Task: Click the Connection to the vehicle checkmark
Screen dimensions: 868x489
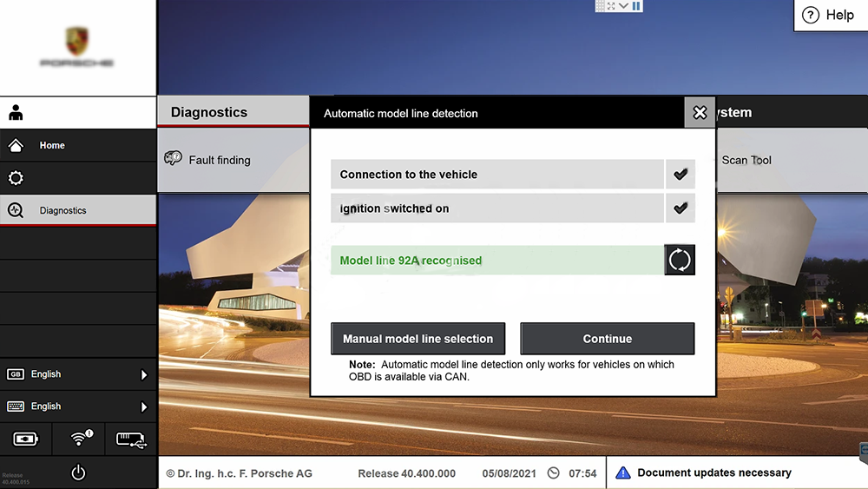Action: tap(681, 174)
